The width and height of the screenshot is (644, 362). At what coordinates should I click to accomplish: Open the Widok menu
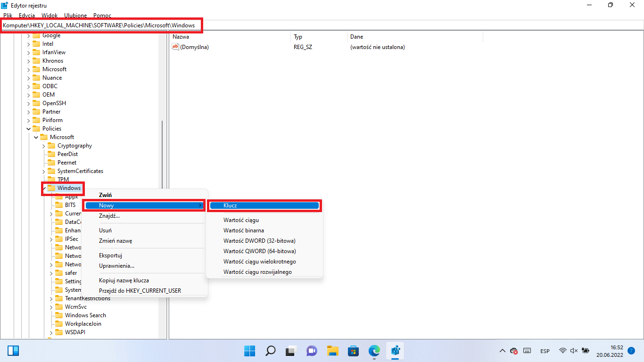pyautogui.click(x=50, y=16)
